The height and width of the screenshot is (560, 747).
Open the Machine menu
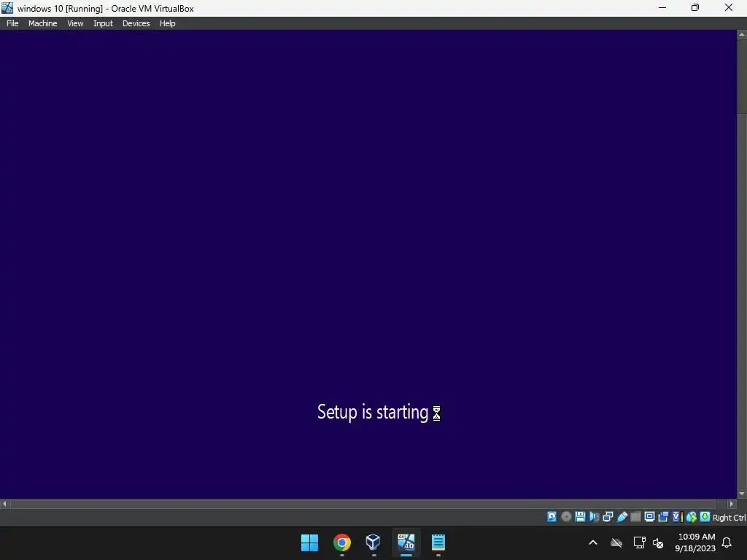(x=42, y=23)
